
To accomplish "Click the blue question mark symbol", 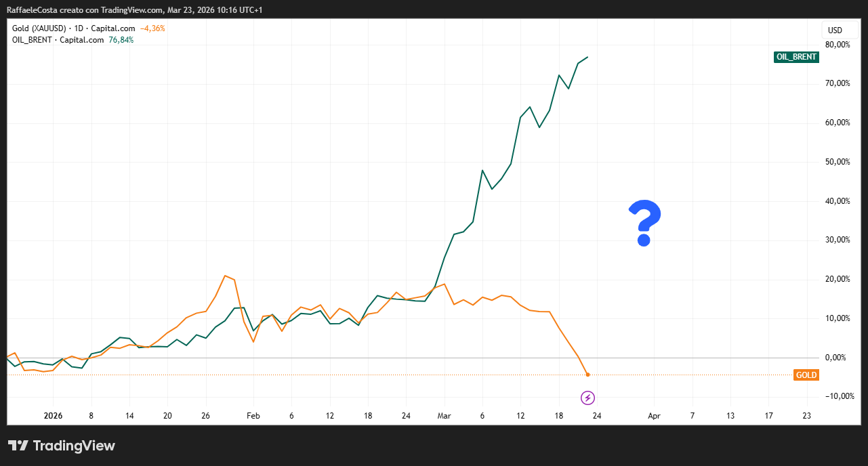I will 644,224.
